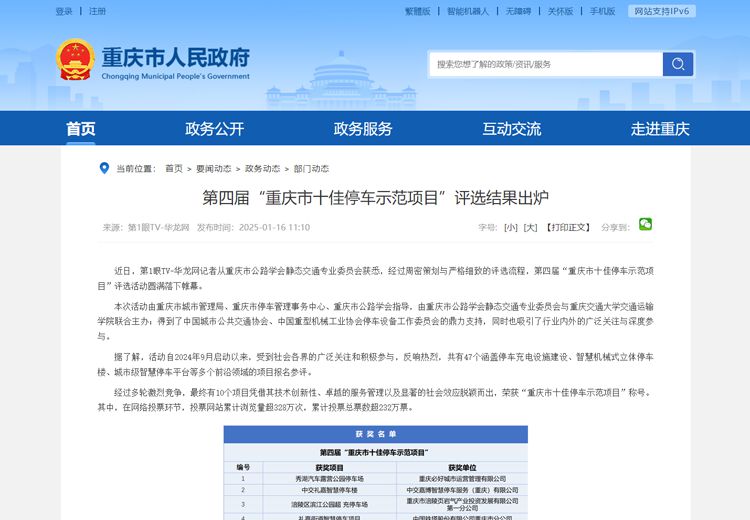This screenshot has height=520, width=750.
Task: Click the 打印正文 print button
Action: tap(568, 227)
